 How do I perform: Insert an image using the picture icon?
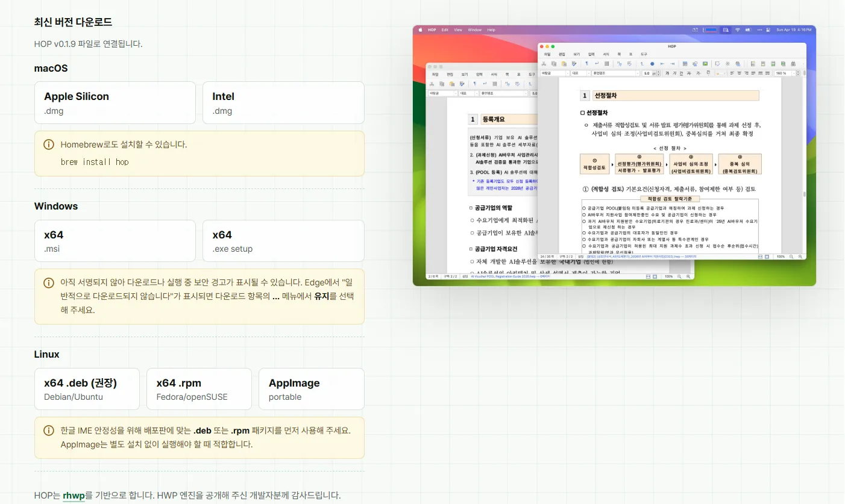click(705, 63)
